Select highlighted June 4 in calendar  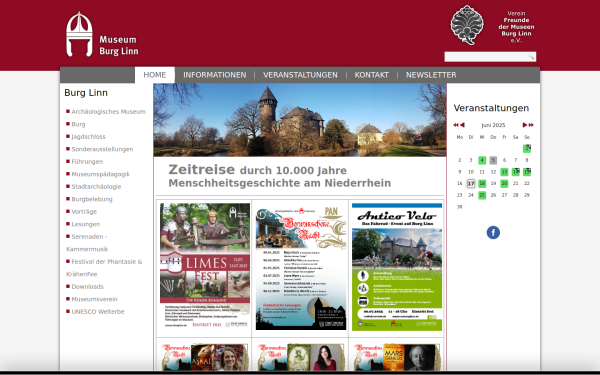[x=482, y=160]
